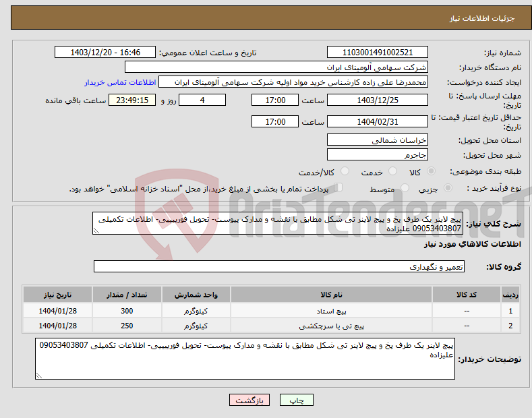Click the شماره نیاز label
Image resolution: width=532 pixels, height=418 pixels.
pos(502,53)
